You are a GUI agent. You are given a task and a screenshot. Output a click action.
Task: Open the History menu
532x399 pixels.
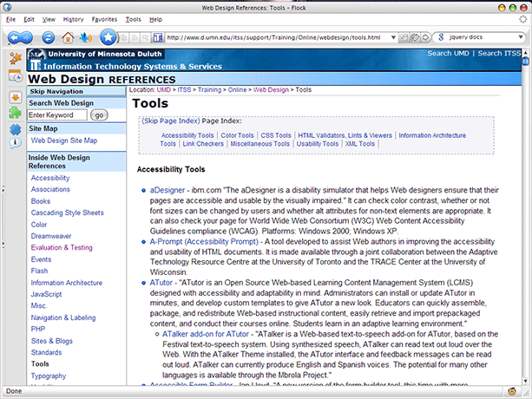[x=74, y=18]
